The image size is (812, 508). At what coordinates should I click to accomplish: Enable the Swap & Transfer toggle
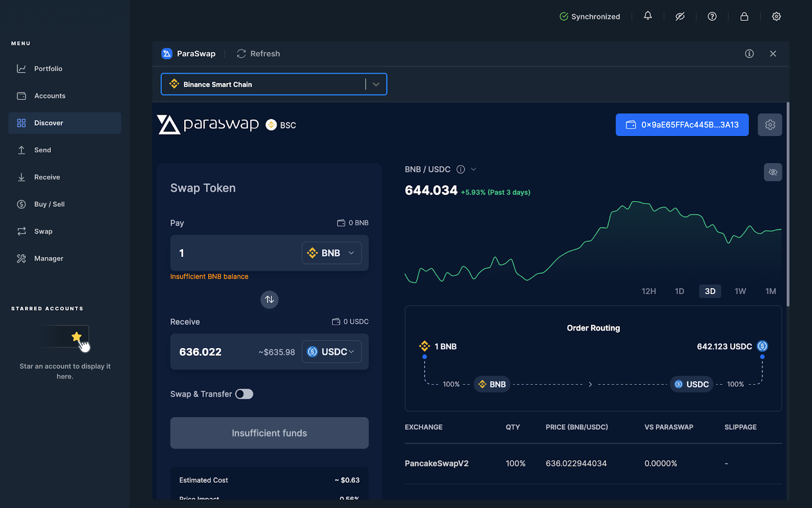point(244,394)
